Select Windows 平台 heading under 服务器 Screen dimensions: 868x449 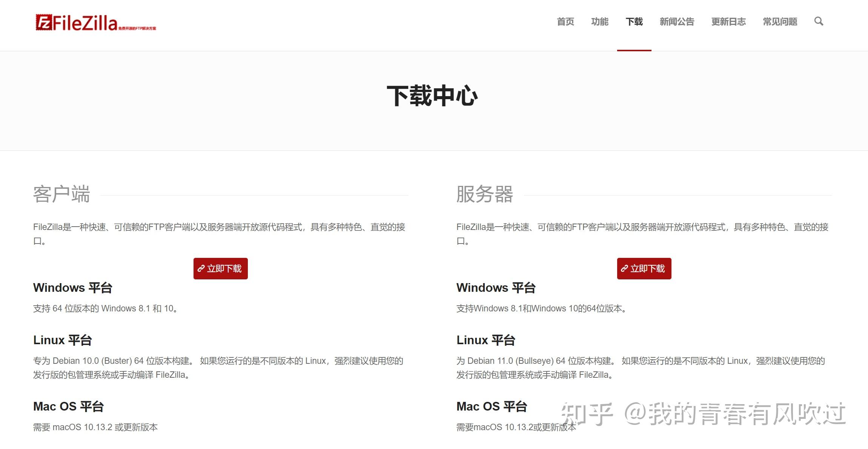(x=496, y=288)
